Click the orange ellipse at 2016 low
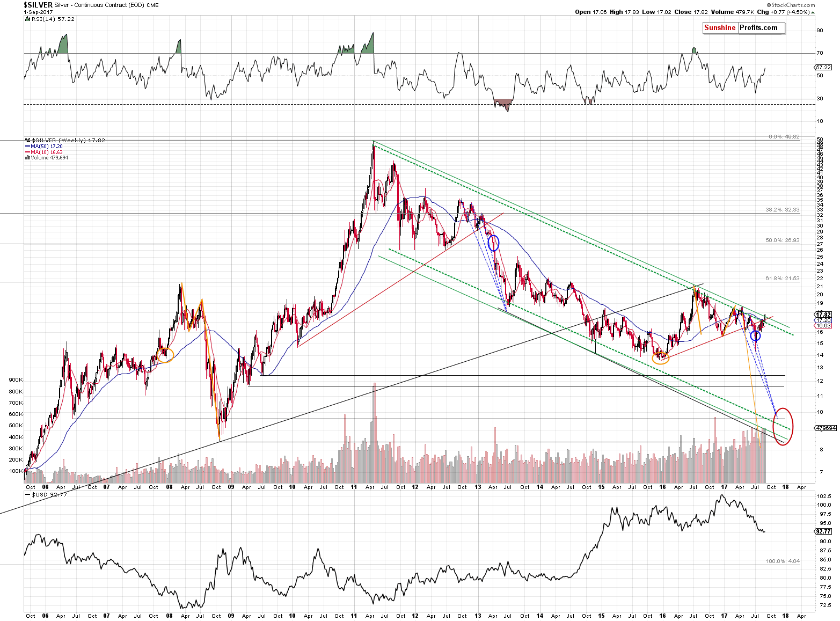 (661, 357)
